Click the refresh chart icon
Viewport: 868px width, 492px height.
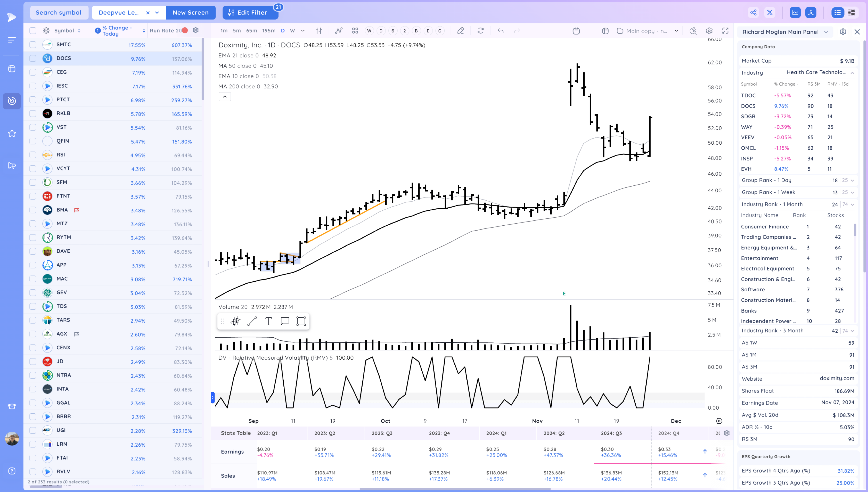(x=480, y=31)
